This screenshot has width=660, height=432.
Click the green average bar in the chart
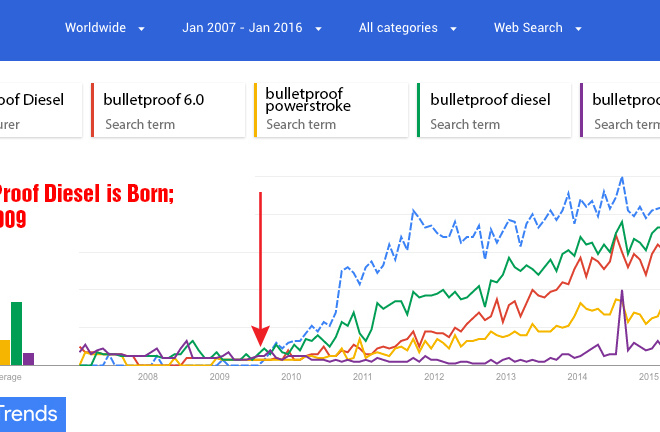pos(16,333)
